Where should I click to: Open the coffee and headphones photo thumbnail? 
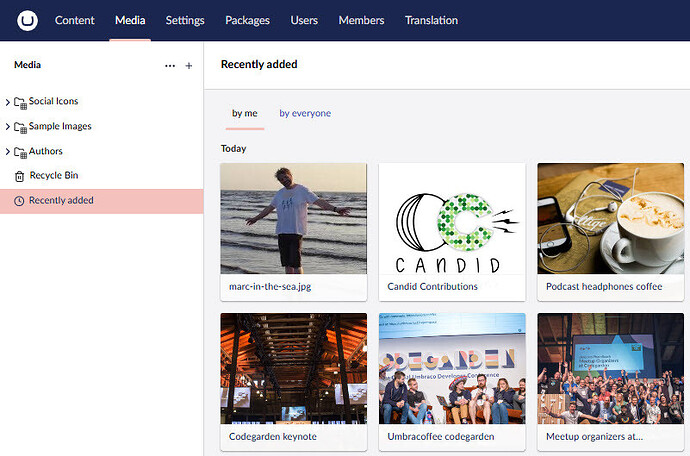[610, 219]
